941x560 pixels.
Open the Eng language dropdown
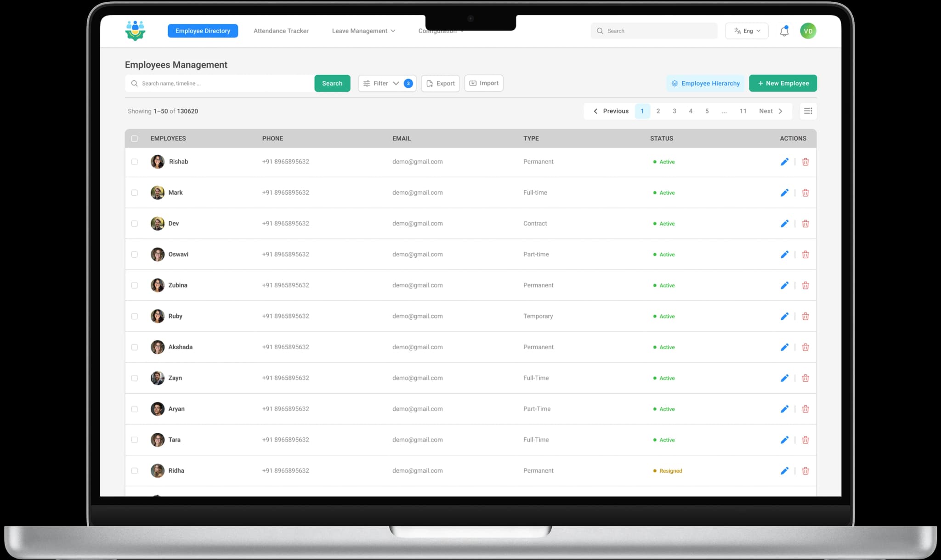coord(747,31)
